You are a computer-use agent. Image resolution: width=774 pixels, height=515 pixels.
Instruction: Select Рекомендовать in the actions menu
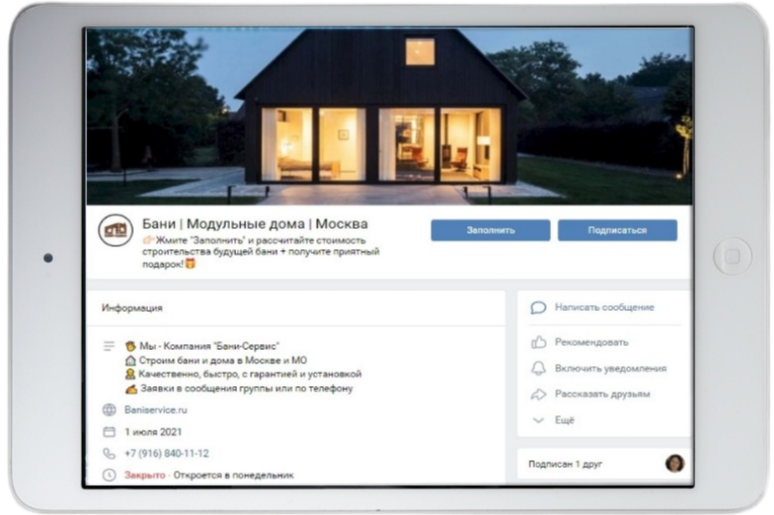coord(591,342)
